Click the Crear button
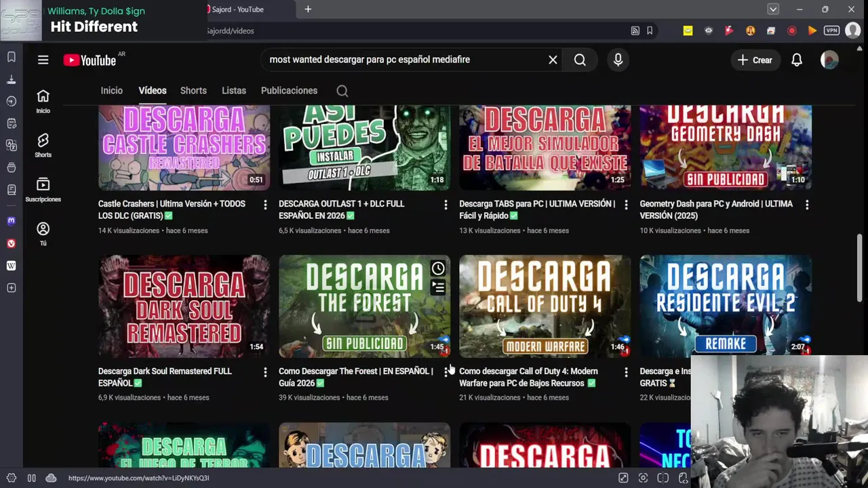Viewport: 868px width, 488px height. click(x=755, y=60)
